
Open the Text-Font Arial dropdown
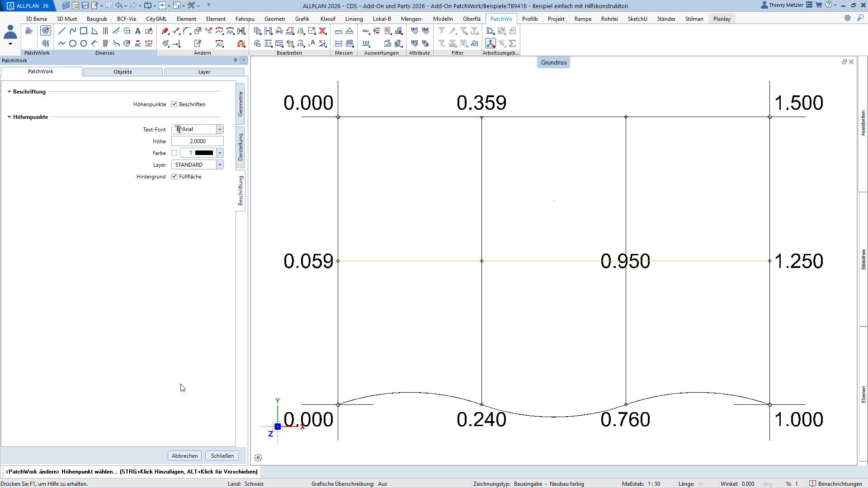pyautogui.click(x=220, y=130)
